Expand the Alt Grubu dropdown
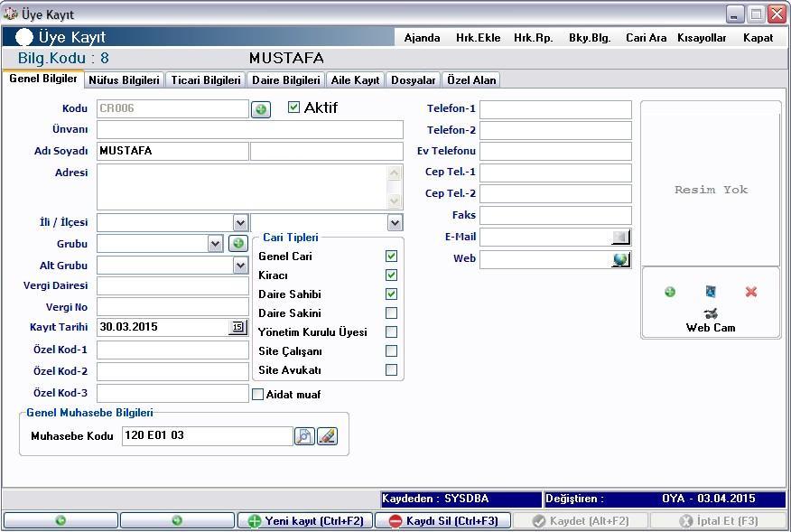Image resolution: width=791 pixels, height=532 pixels. click(240, 266)
